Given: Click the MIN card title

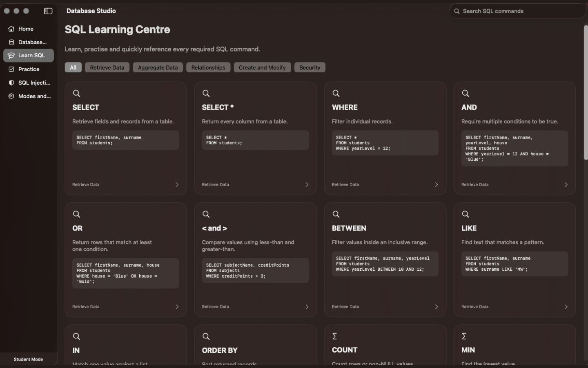Looking at the screenshot, I should 468,350.
